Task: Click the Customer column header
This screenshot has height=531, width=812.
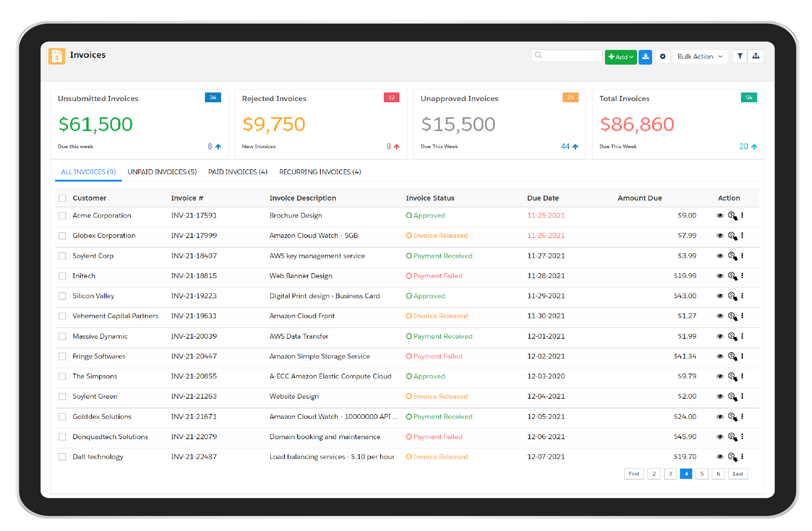Action: pos(89,198)
